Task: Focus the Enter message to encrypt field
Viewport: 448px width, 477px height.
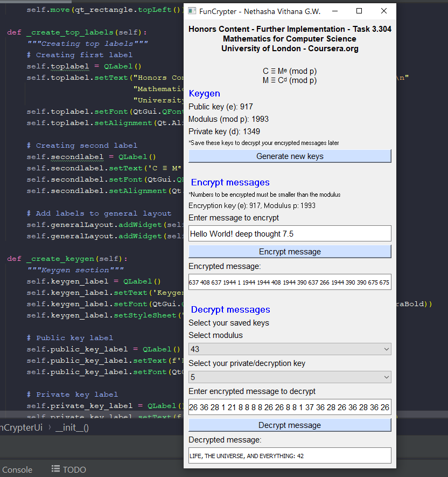Action: tap(290, 234)
